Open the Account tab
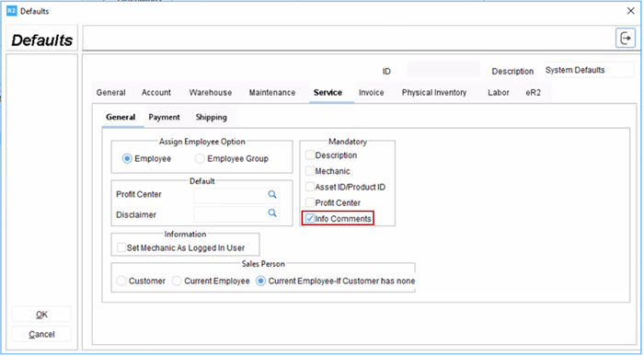644x356 pixels. point(156,93)
